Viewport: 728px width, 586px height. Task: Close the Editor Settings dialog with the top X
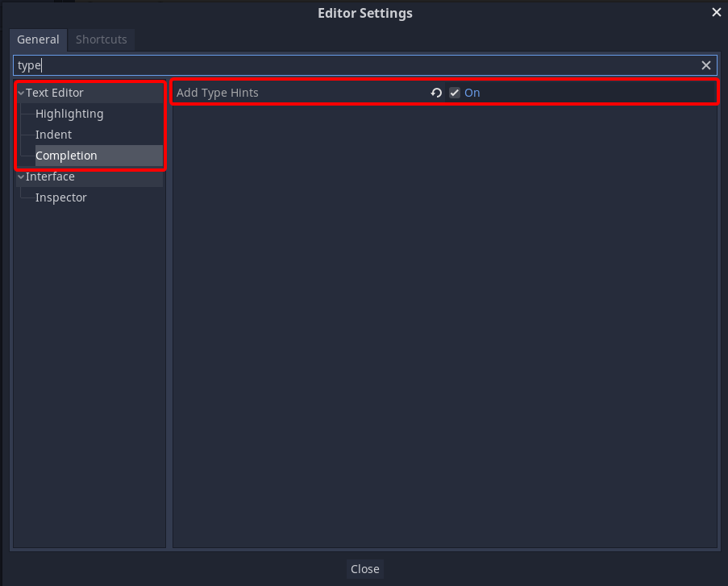(717, 13)
